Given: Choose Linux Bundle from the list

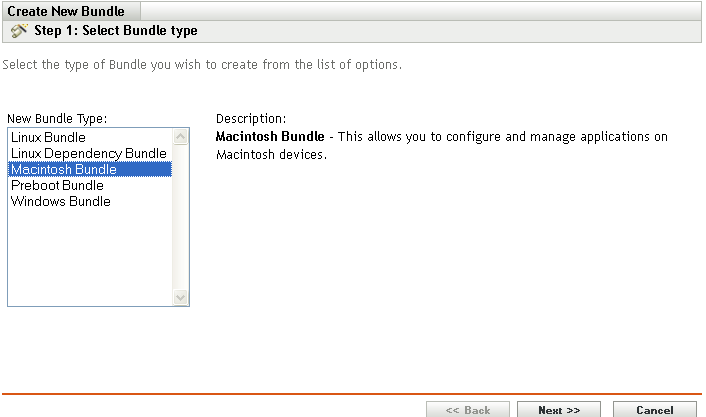Looking at the screenshot, I should tap(48, 137).
